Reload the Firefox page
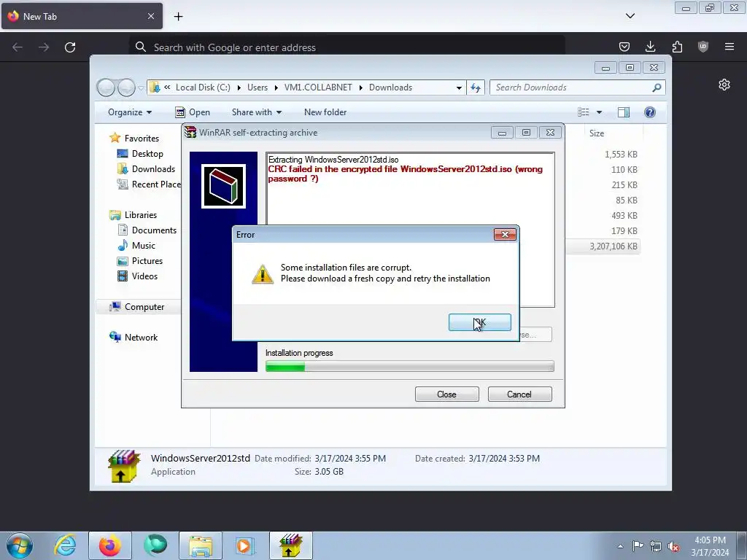 click(70, 47)
